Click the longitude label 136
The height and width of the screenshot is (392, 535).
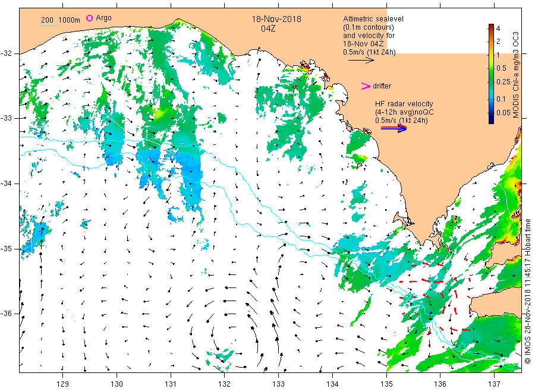440,384
